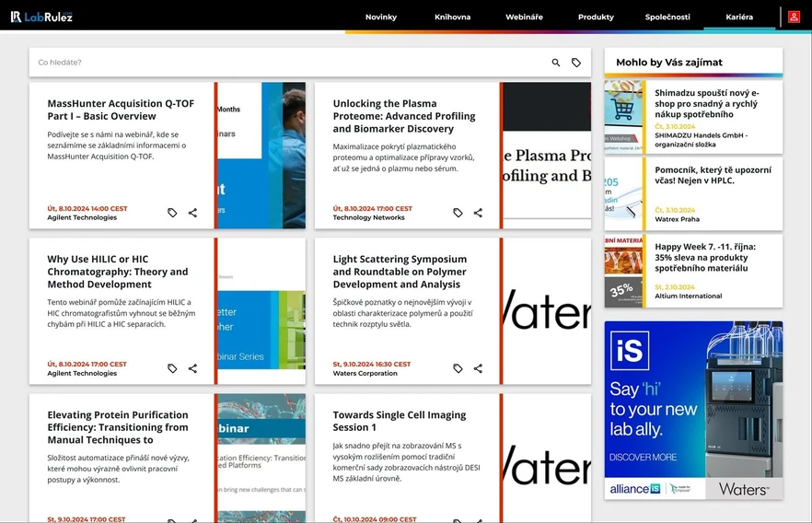
Task: Open Produkty menu item
Action: [x=596, y=17]
